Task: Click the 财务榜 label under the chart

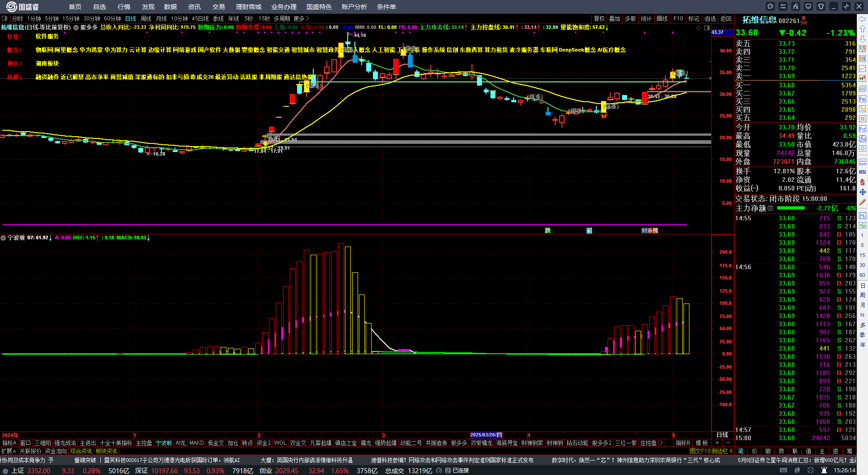Action: pos(650,231)
